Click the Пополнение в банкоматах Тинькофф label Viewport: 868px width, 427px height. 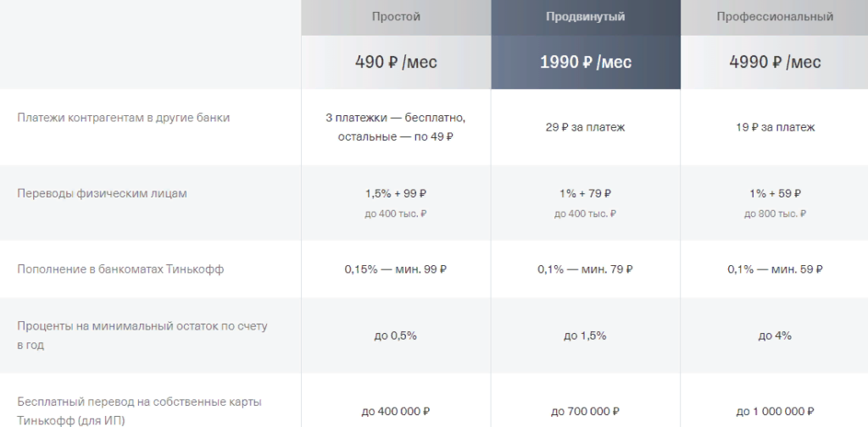[x=120, y=269]
